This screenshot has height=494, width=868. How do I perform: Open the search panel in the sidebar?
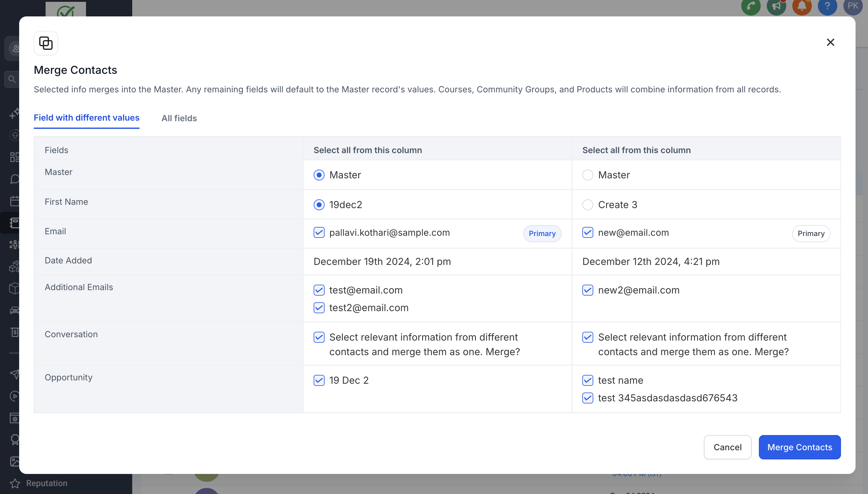pyautogui.click(x=12, y=79)
